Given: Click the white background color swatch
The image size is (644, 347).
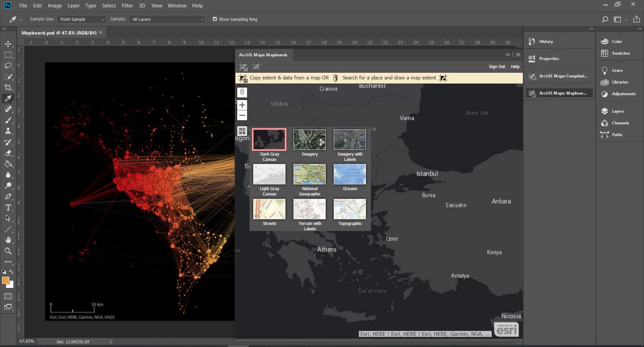Looking at the screenshot, I should click(x=11, y=285).
